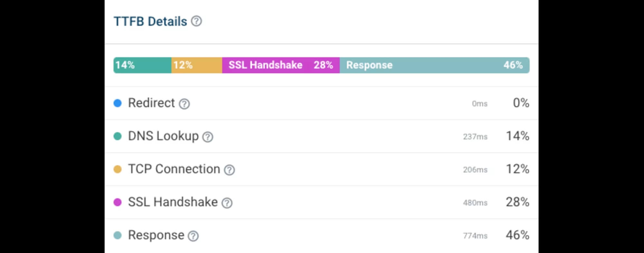Click the orange TCP Connection legend dot
644x253 pixels.
[x=118, y=169]
